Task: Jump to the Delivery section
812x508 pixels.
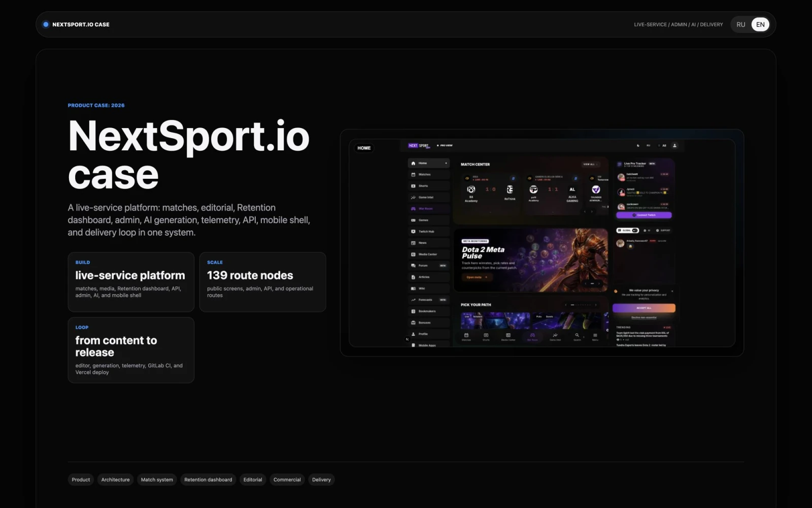Action: point(321,480)
